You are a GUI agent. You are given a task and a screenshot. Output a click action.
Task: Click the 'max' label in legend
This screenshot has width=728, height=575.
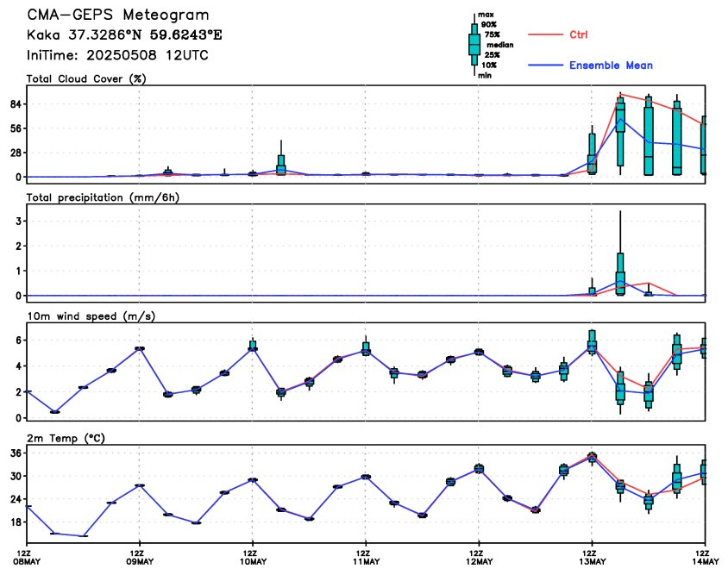(x=486, y=15)
